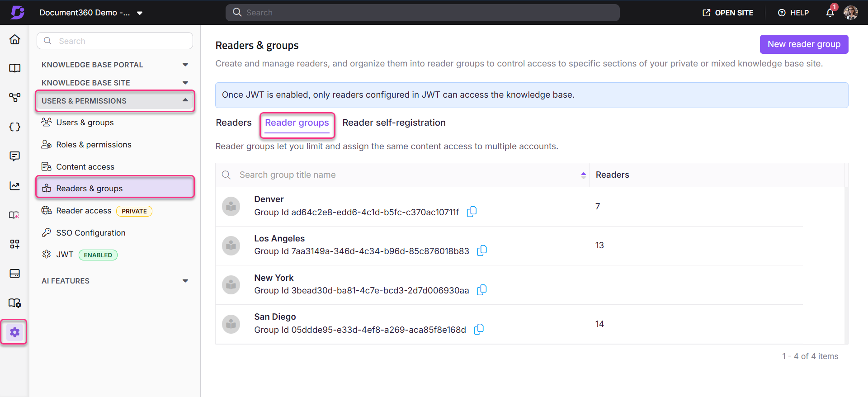Click the Search group title name field
The height and width of the screenshot is (397, 868).
tap(398, 175)
